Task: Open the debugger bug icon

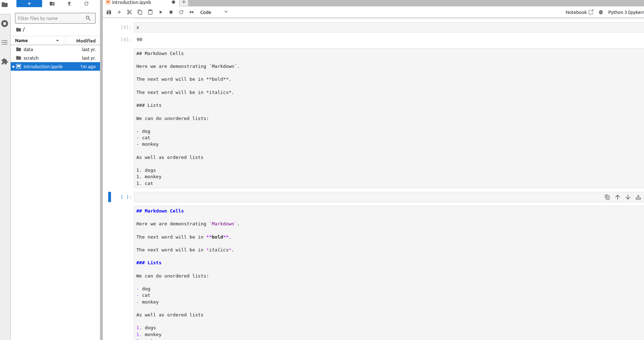Action: coord(601,12)
